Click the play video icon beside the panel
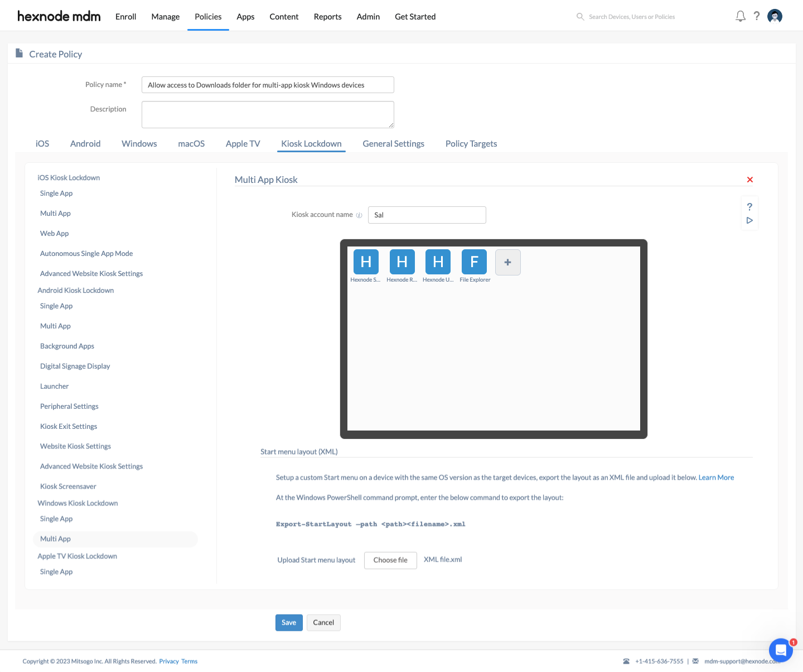 point(749,220)
